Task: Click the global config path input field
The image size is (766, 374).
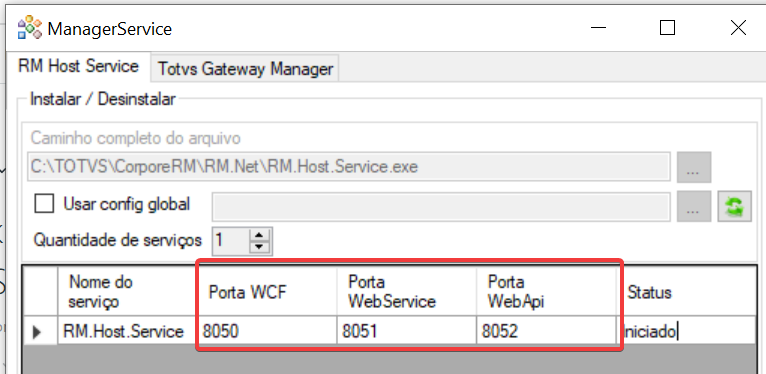Action: coord(441,207)
